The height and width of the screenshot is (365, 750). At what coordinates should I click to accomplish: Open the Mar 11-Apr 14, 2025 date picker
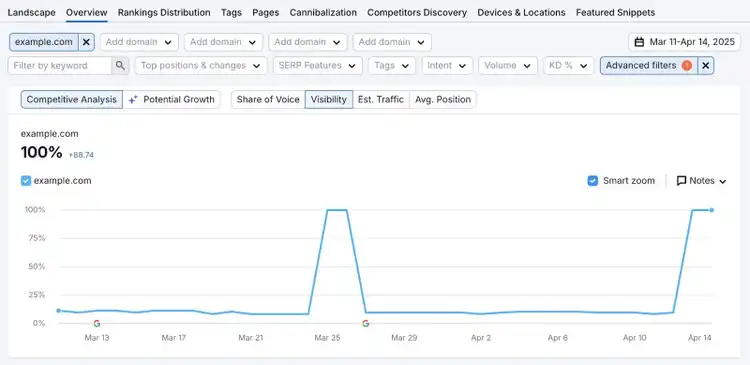pos(684,42)
